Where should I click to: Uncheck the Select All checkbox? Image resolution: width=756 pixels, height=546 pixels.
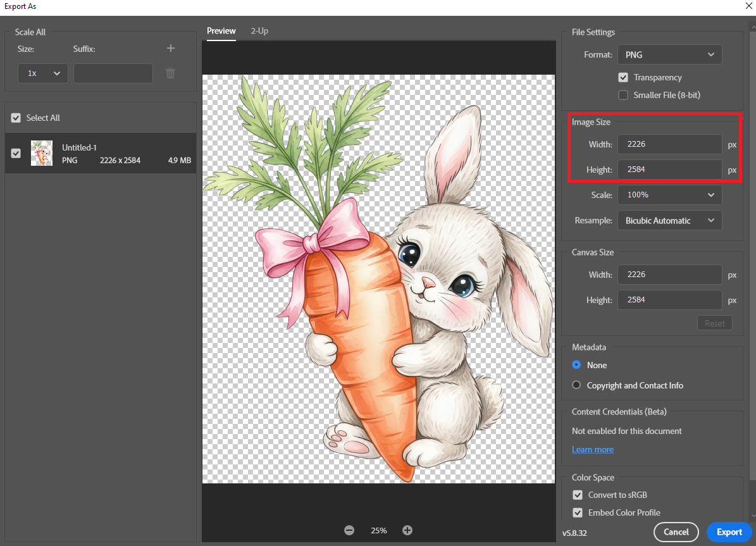(16, 118)
